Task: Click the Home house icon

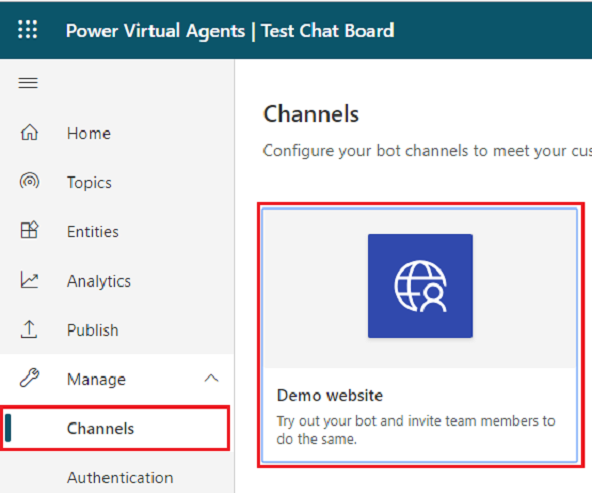Action: (x=29, y=132)
